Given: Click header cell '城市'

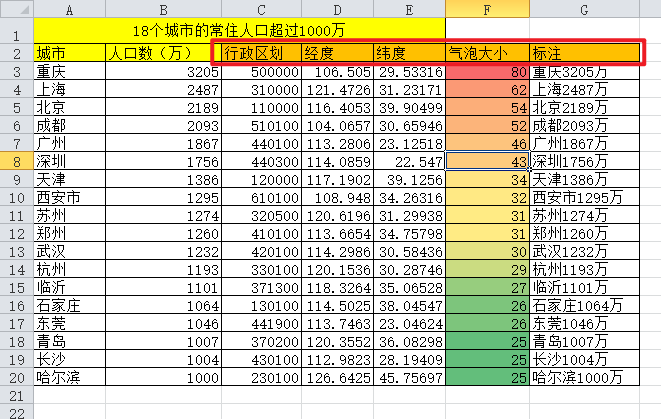Looking at the screenshot, I should point(70,53).
